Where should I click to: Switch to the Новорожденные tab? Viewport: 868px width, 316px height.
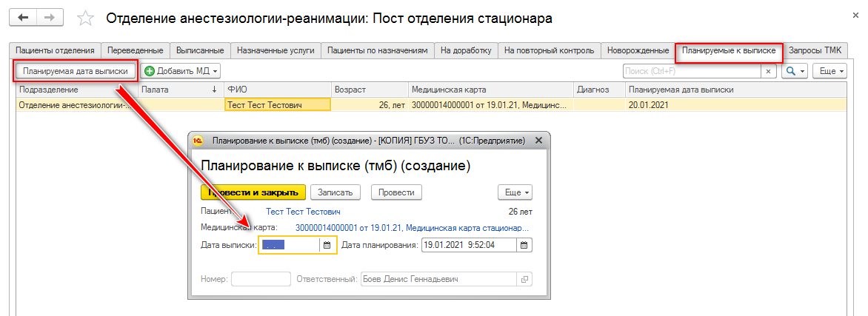(638, 50)
